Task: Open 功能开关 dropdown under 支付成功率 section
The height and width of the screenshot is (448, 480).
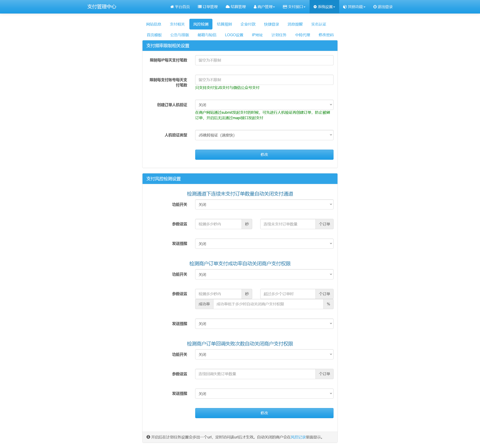Action: [264, 274]
